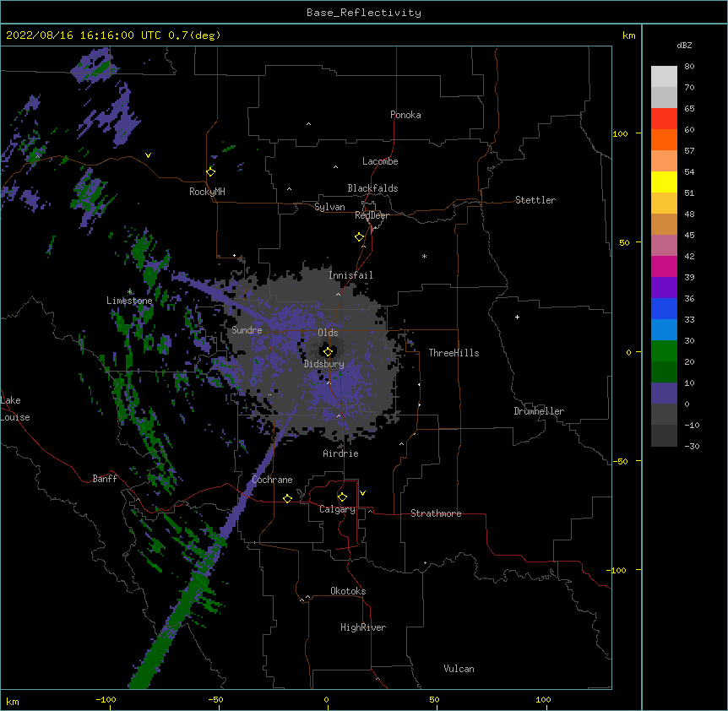Click the km unit label at the top right
The image size is (728, 711).
click(629, 35)
